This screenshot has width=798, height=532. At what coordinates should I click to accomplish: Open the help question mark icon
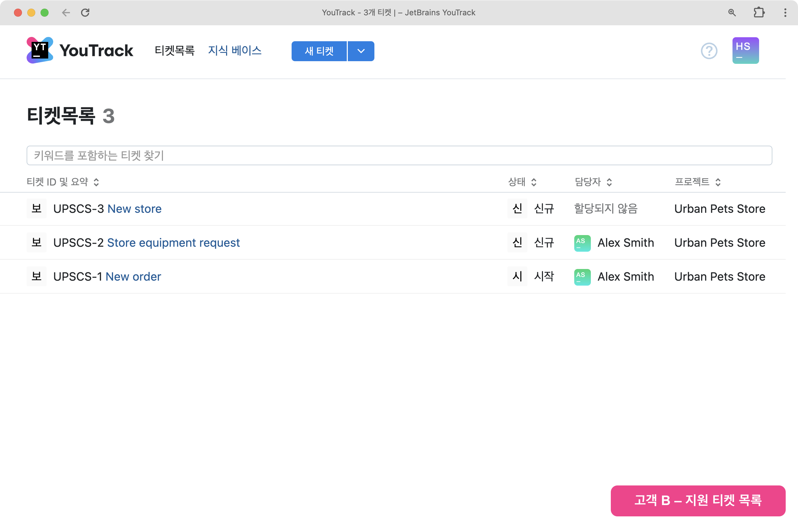coord(709,51)
